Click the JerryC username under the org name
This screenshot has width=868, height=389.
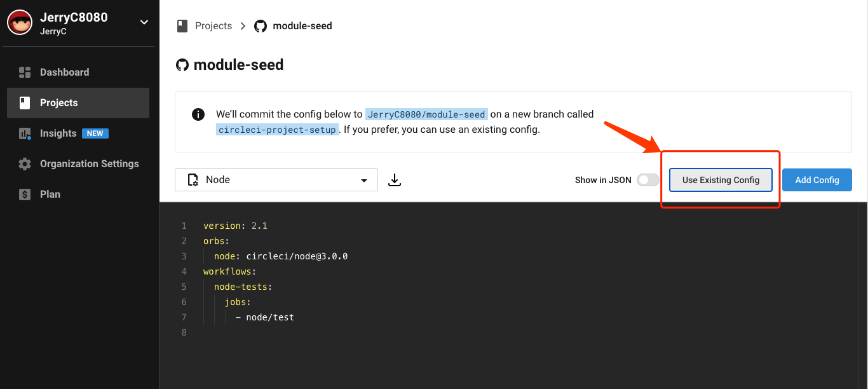[x=53, y=31]
